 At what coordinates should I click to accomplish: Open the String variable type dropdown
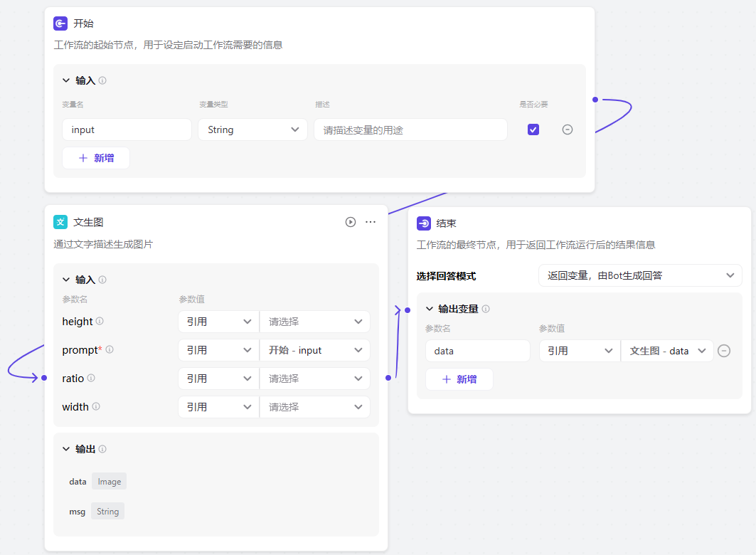252,129
